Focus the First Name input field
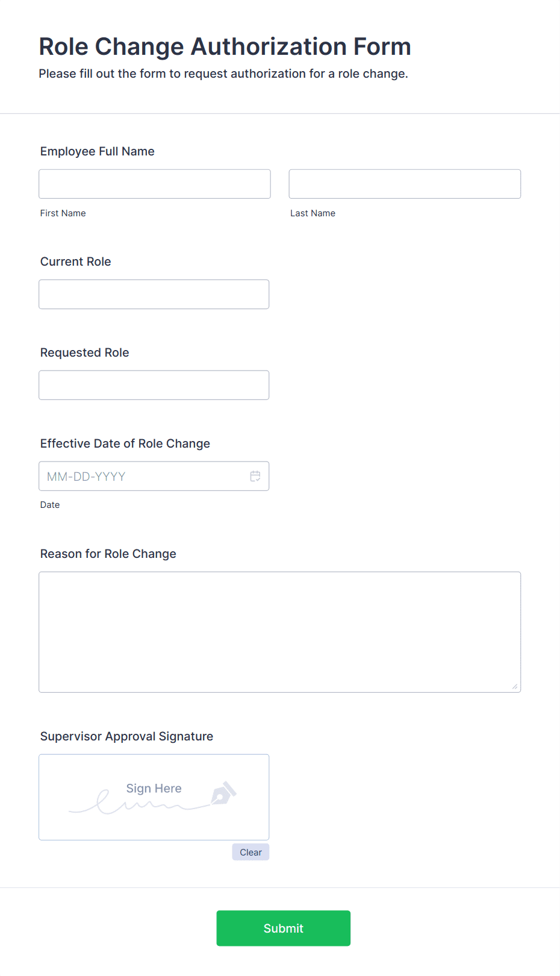The width and height of the screenshot is (560, 976). pos(155,184)
